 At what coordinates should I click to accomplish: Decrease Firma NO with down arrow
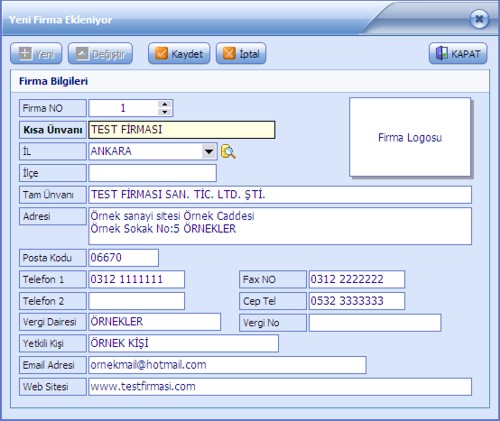tap(165, 112)
